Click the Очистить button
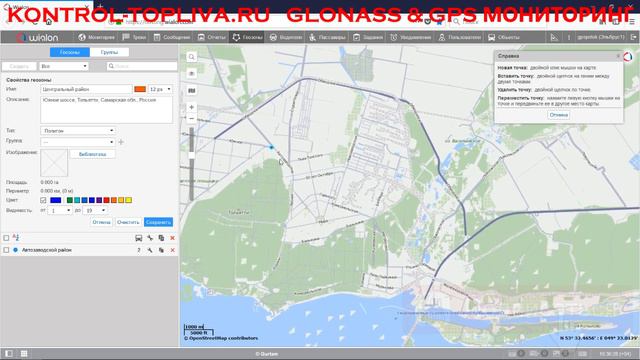The width and height of the screenshot is (640, 360). coord(128,222)
